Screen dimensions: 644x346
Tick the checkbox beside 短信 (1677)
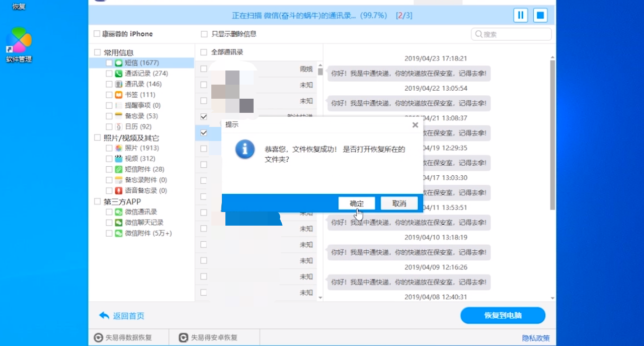[x=109, y=63]
